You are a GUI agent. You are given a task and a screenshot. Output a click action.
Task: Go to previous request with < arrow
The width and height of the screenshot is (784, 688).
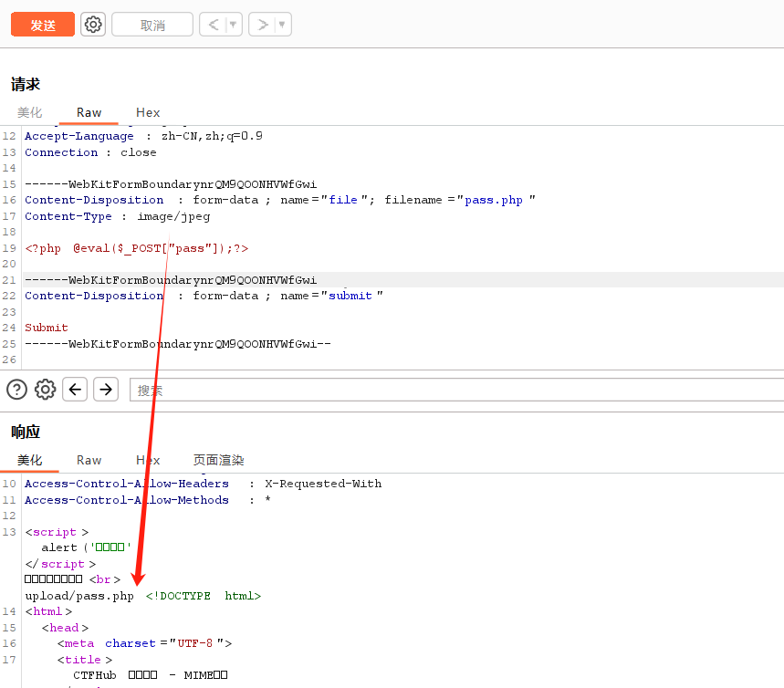214,25
